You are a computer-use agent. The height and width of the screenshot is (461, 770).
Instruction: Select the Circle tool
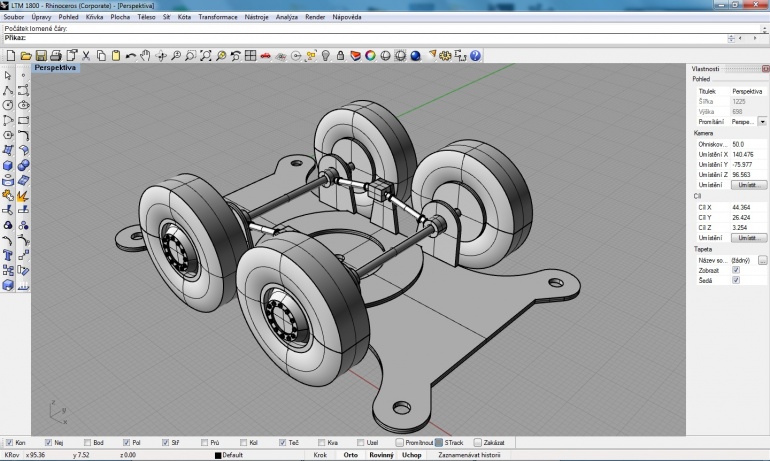[8, 105]
